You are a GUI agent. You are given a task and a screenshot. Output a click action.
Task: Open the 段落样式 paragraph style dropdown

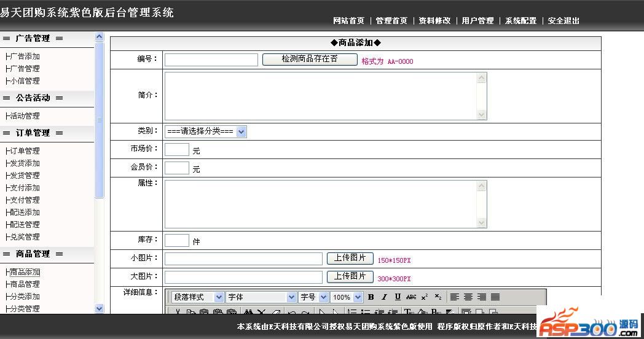(197, 297)
